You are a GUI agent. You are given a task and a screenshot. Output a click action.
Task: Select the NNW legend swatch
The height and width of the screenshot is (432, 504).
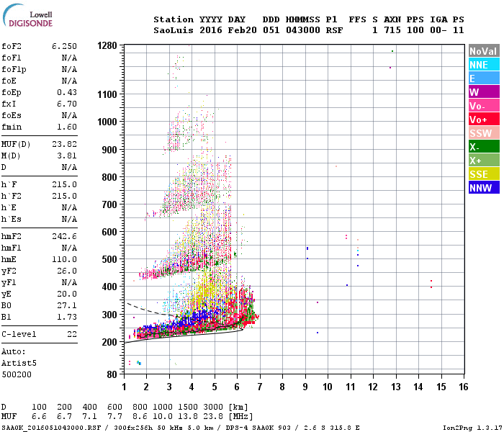pyautogui.click(x=484, y=188)
